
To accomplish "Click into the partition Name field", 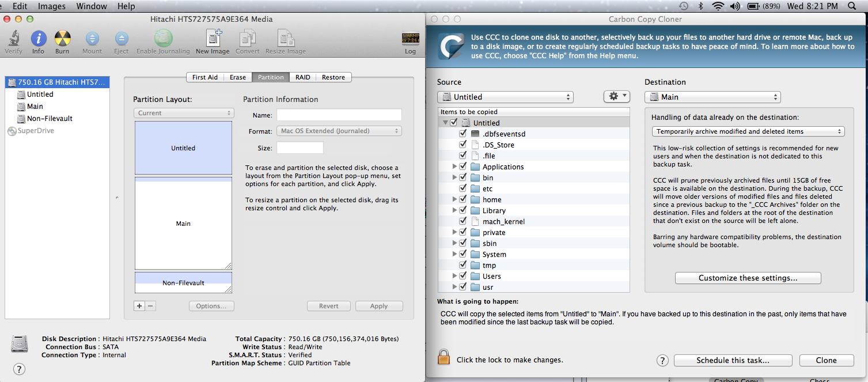I will (339, 115).
